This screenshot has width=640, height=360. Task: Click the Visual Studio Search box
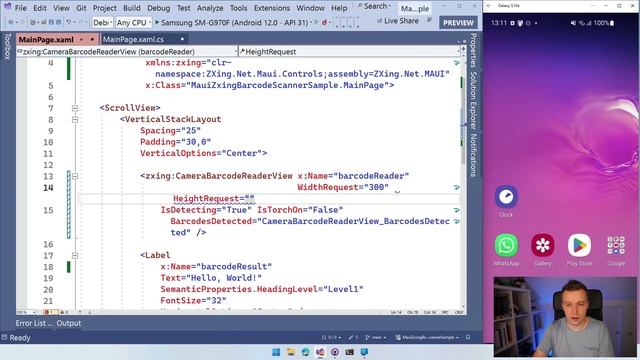(x=374, y=6)
